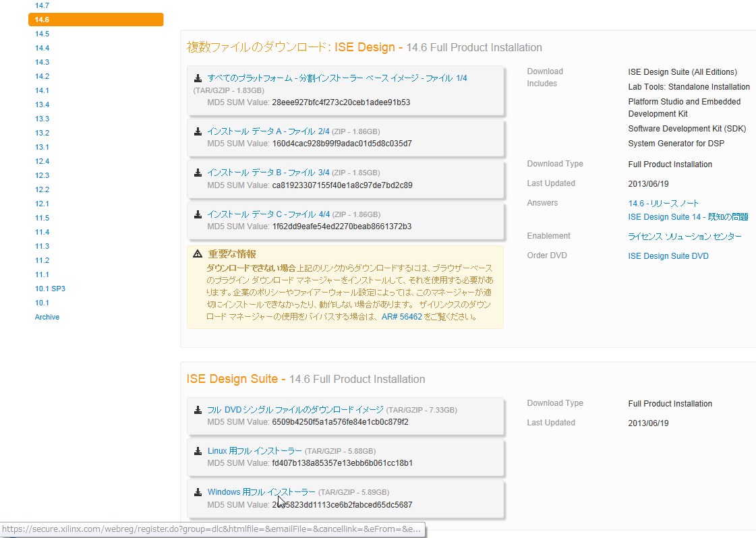Viewport: 756px width, 538px height.
Task: Open AR# 56462 answer record
Action: click(x=402, y=317)
